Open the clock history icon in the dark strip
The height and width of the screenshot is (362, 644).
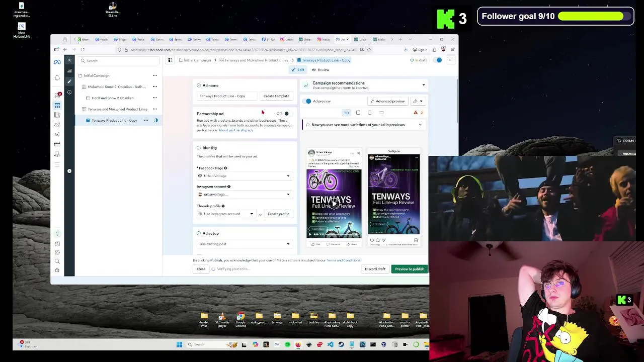(x=69, y=92)
